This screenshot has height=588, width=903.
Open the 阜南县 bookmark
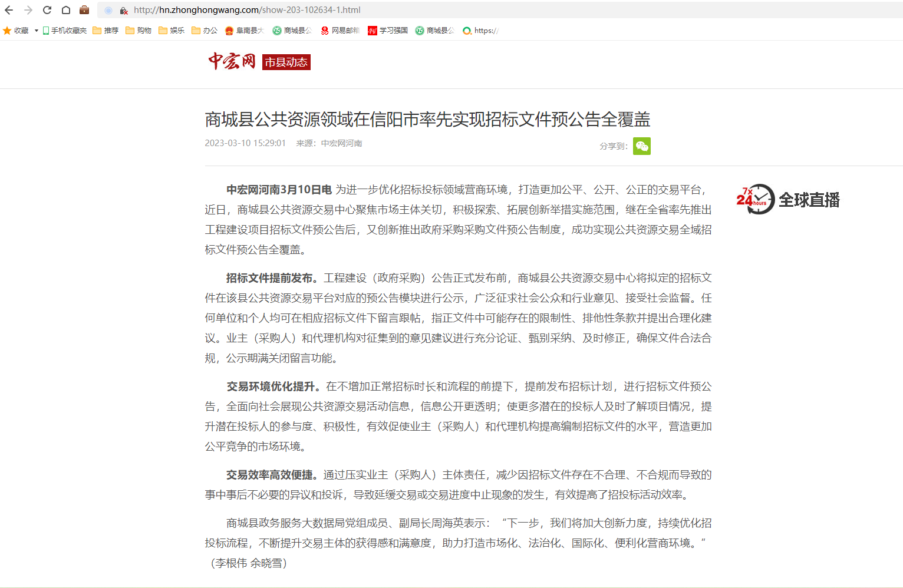click(245, 31)
